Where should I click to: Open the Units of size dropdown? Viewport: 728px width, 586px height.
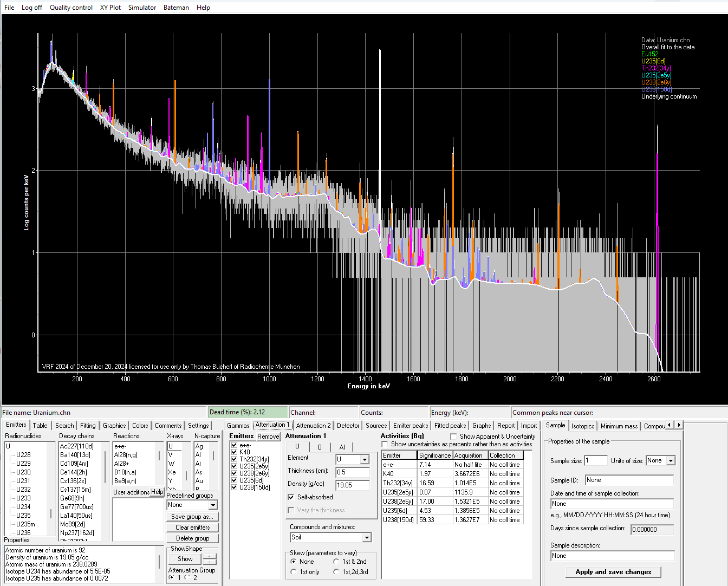[671, 461]
